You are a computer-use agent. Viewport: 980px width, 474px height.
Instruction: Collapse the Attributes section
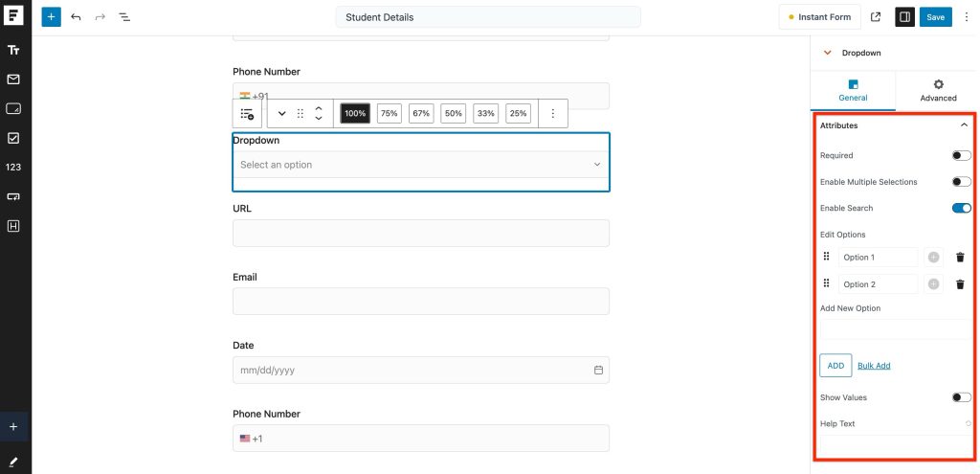tap(964, 125)
